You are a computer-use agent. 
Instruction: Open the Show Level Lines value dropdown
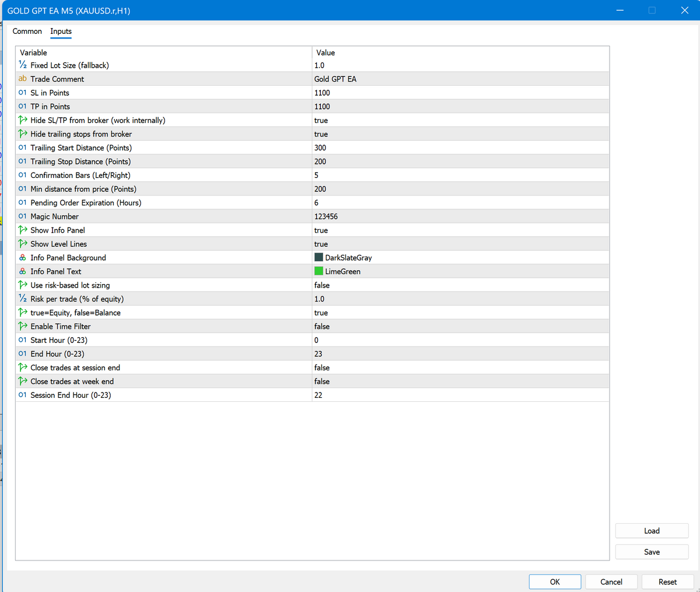(460, 244)
